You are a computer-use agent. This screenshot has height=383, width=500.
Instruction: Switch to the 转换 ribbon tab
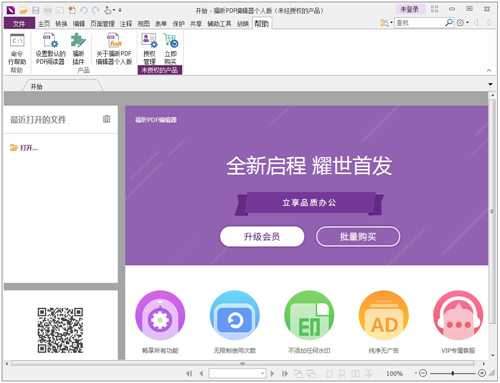[61, 23]
